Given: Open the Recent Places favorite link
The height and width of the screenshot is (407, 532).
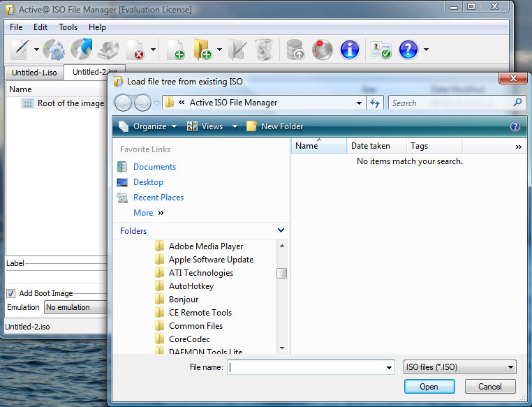Looking at the screenshot, I should pos(158,198).
